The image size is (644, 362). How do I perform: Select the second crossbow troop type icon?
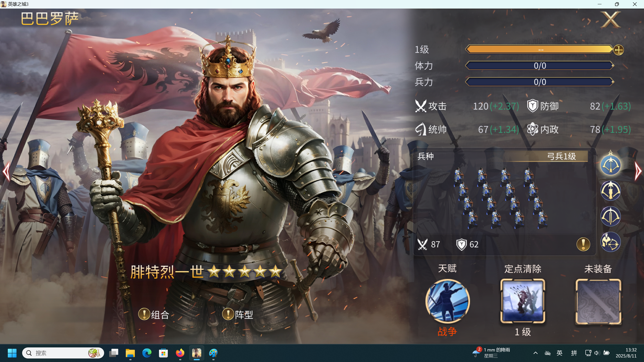610,191
